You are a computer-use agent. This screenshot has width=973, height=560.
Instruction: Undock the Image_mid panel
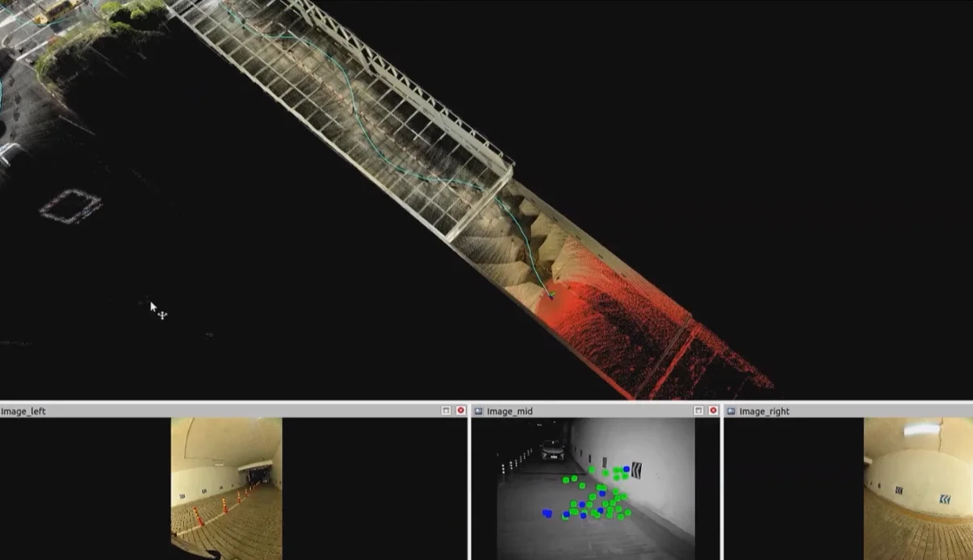click(698, 411)
